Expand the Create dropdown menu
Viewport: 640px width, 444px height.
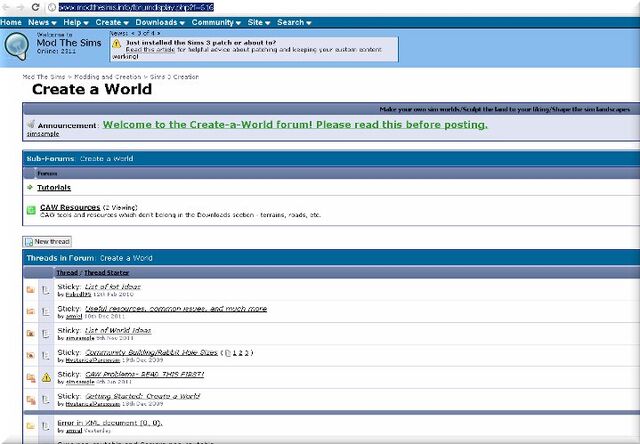[x=112, y=22]
